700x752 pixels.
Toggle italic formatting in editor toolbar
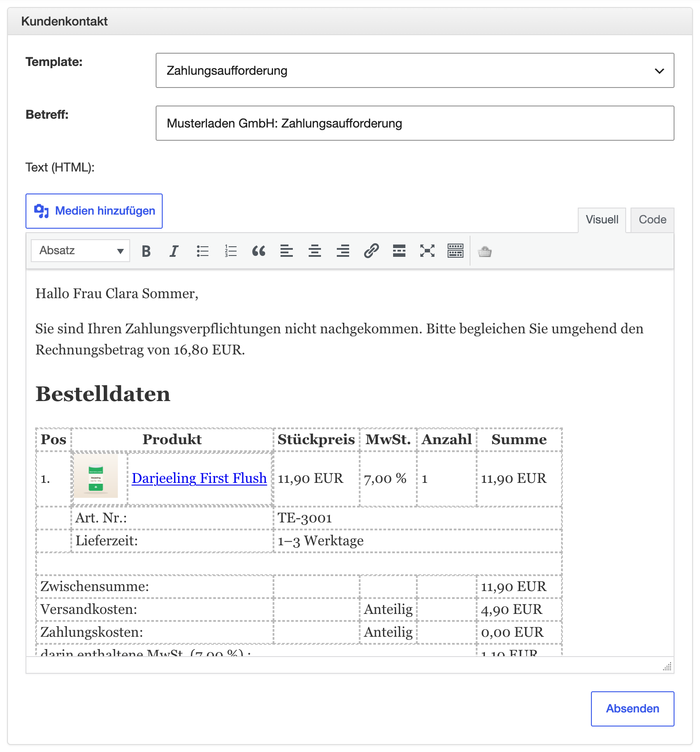click(x=174, y=251)
